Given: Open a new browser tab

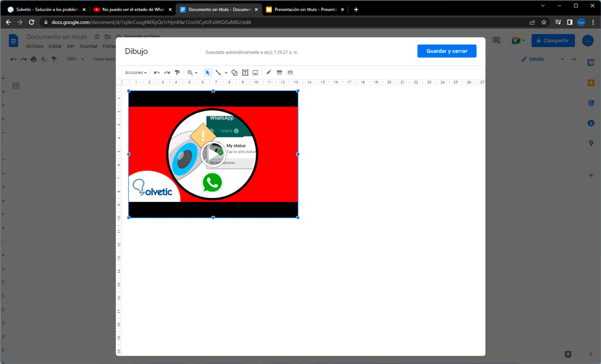Looking at the screenshot, I should click(x=356, y=10).
